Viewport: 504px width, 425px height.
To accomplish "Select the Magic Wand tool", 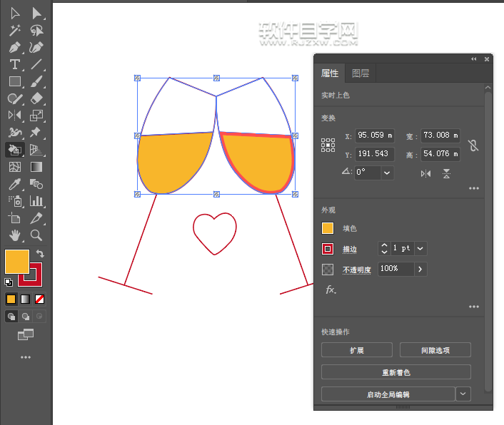I will (x=15, y=31).
